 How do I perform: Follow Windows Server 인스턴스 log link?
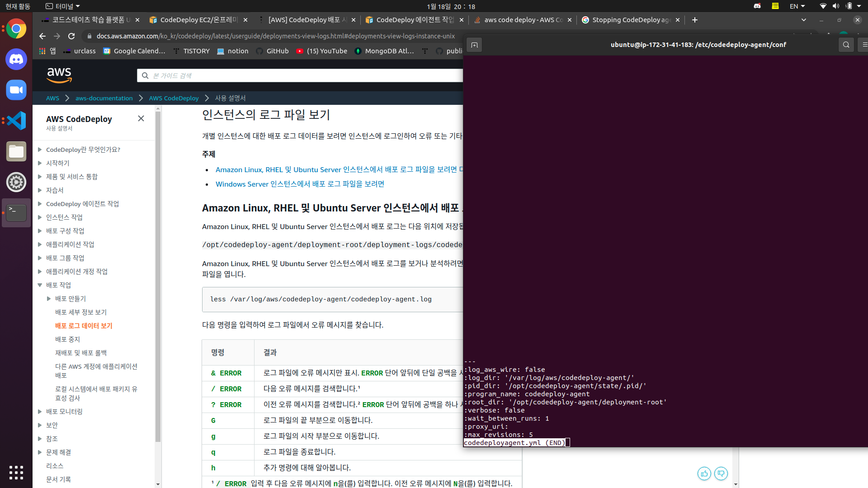pos(300,184)
